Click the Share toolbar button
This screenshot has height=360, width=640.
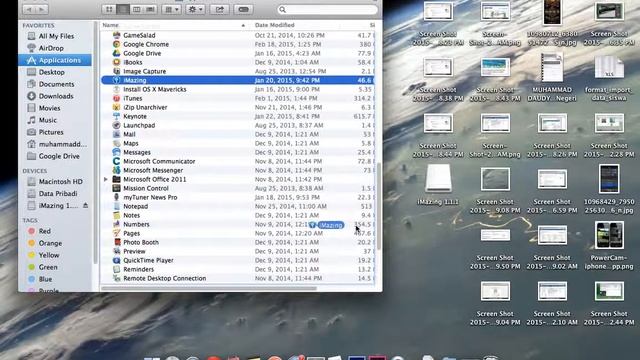[220, 9]
